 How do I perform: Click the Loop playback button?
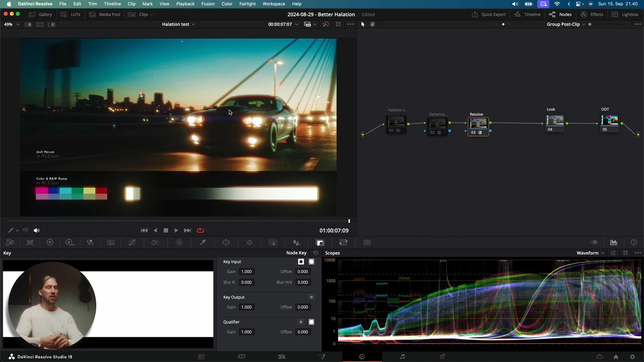(200, 230)
